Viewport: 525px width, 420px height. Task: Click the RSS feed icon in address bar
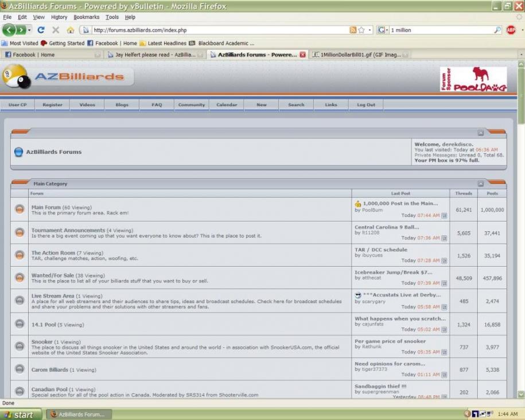(x=353, y=30)
